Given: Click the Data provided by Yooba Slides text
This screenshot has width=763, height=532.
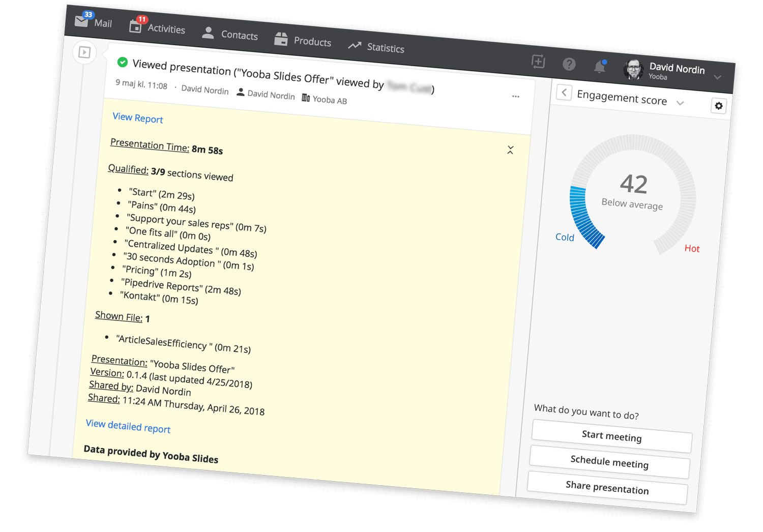Looking at the screenshot, I should (x=151, y=454).
